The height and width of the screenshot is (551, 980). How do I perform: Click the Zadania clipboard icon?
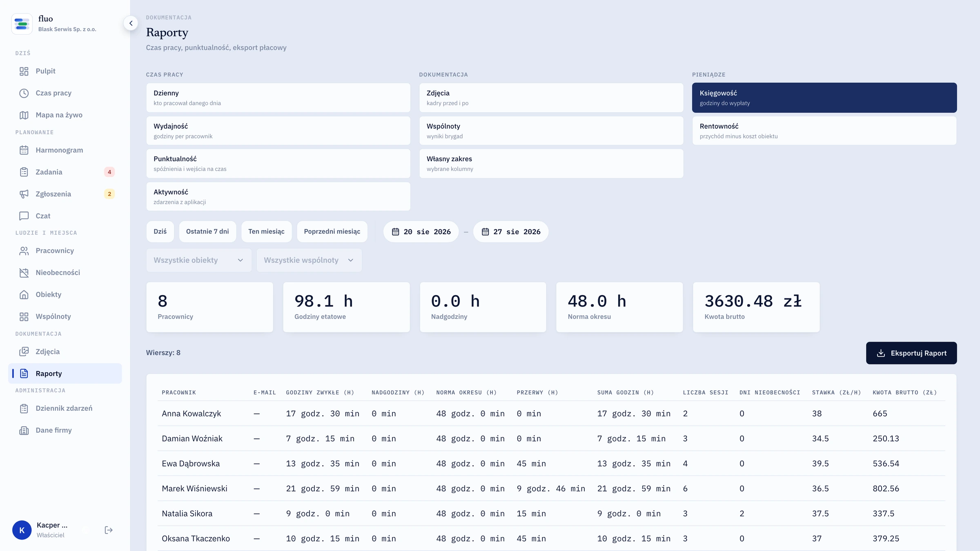pos(24,173)
